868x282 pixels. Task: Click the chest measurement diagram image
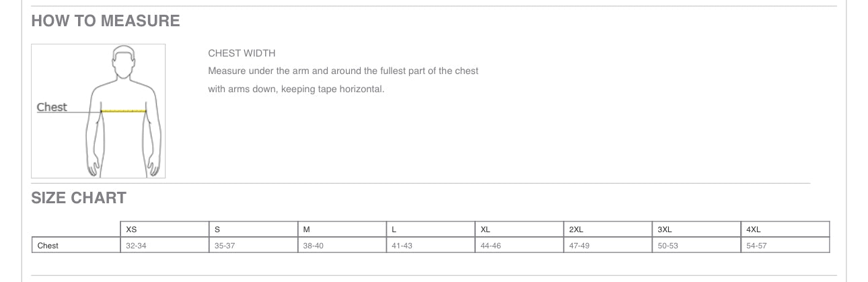tap(98, 111)
